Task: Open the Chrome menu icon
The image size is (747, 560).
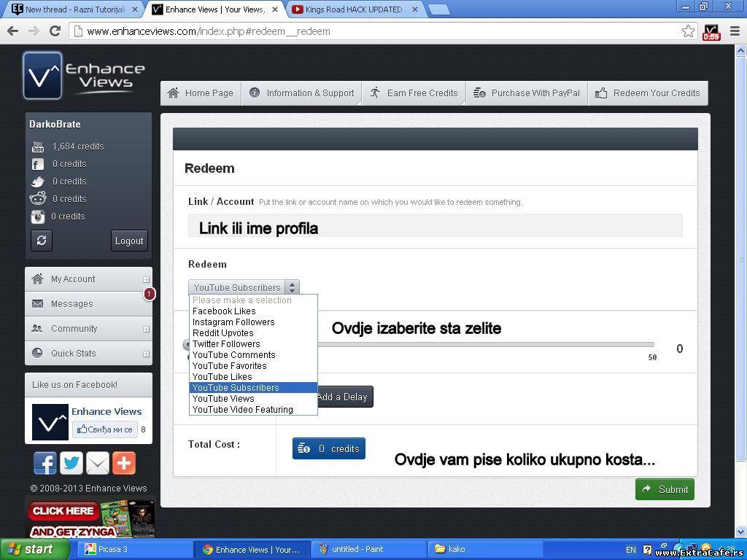Action: [734, 31]
